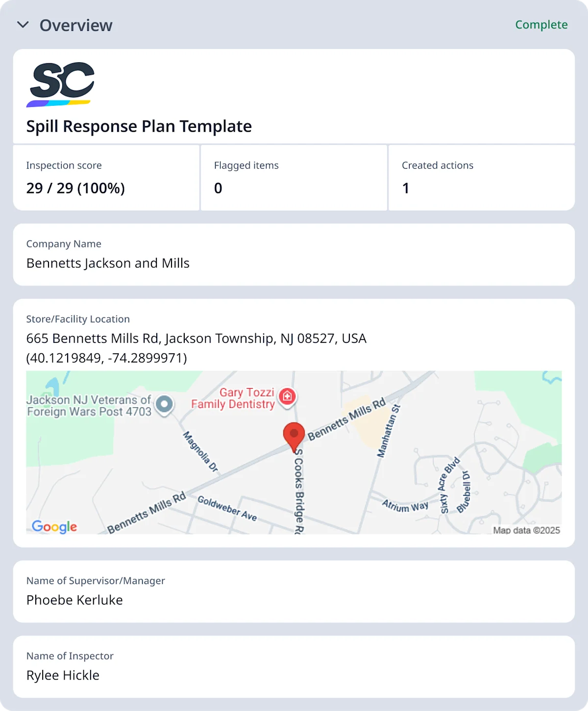Image resolution: width=588 pixels, height=711 pixels.
Task: Select the Inspection score card
Action: pyautogui.click(x=106, y=177)
